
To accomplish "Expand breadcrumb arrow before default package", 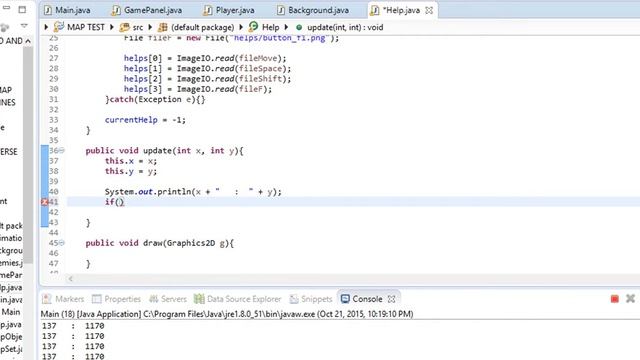I will (150, 27).
